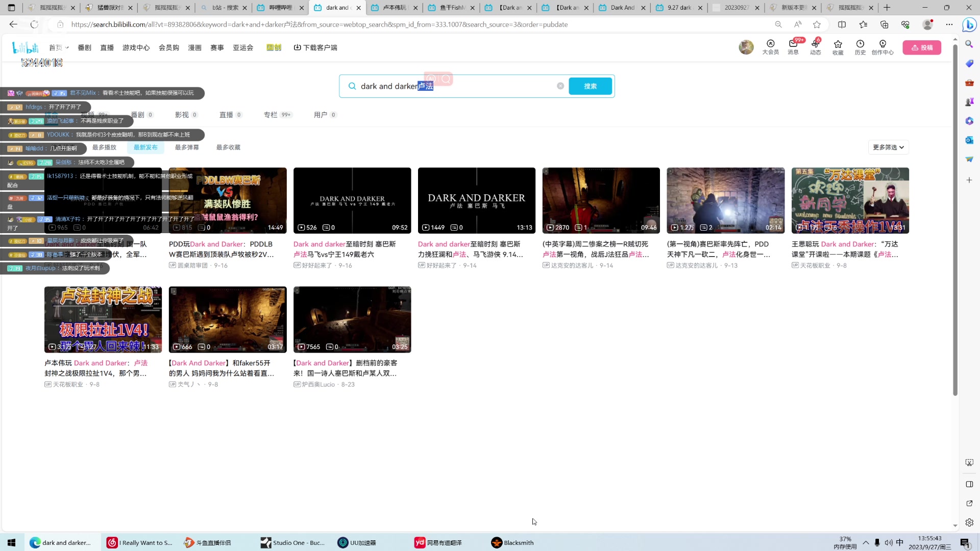Click the Edge sidebar search icon
The image size is (980, 551).
pos(969,44)
